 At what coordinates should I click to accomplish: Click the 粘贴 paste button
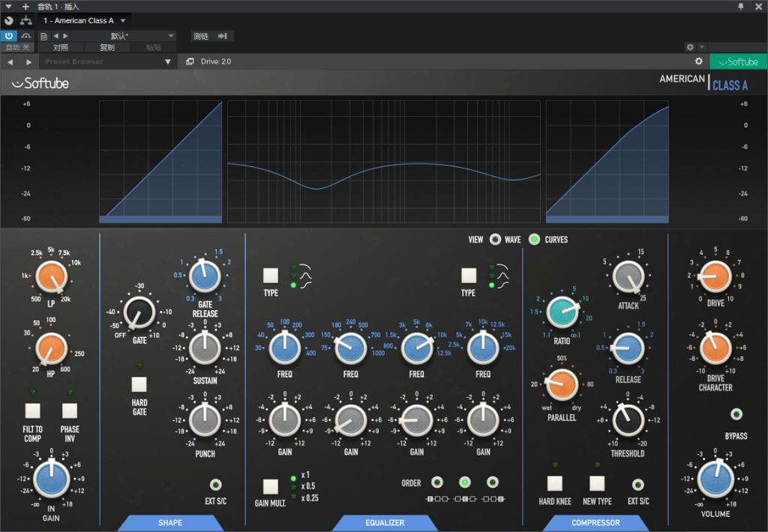(153, 47)
